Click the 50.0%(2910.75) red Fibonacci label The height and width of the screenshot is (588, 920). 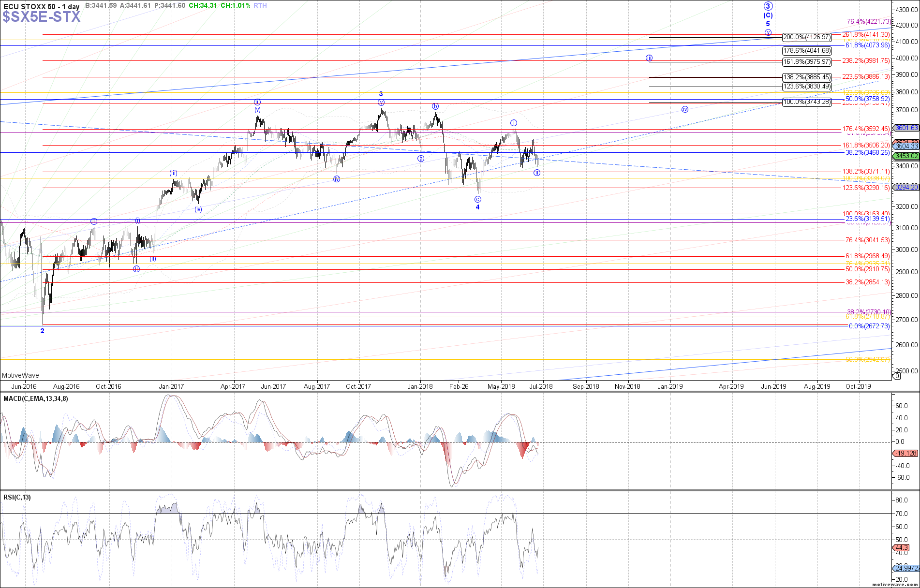coord(867,269)
